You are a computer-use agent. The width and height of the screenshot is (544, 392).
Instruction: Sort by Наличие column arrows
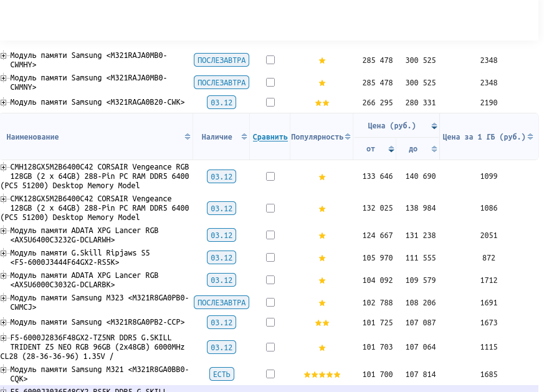244,136
